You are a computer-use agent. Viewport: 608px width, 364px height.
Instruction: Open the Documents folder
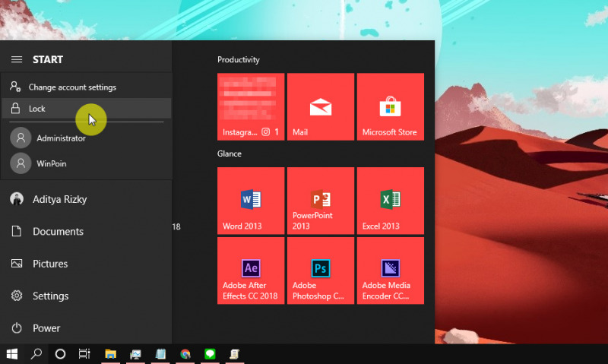pyautogui.click(x=86, y=232)
